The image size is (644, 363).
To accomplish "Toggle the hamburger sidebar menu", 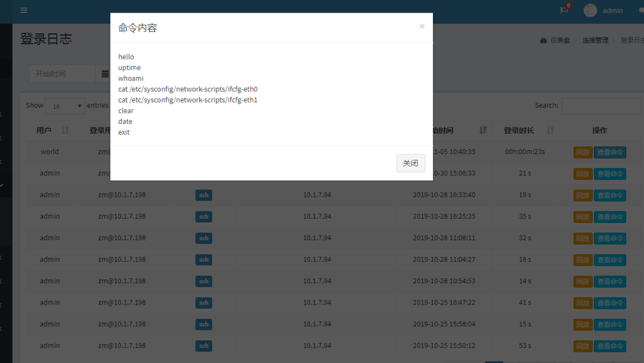I will click(x=24, y=10).
